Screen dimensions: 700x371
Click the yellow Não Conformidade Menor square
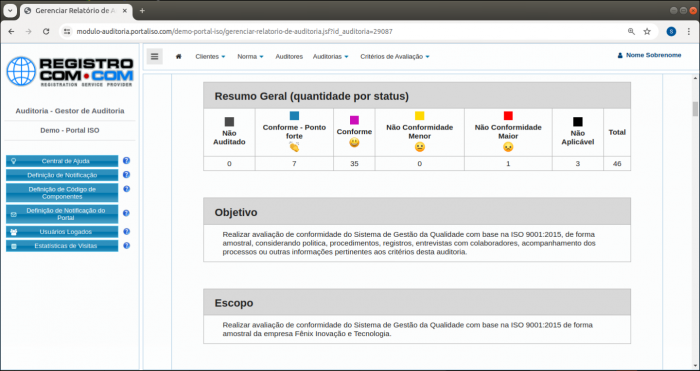pyautogui.click(x=420, y=116)
